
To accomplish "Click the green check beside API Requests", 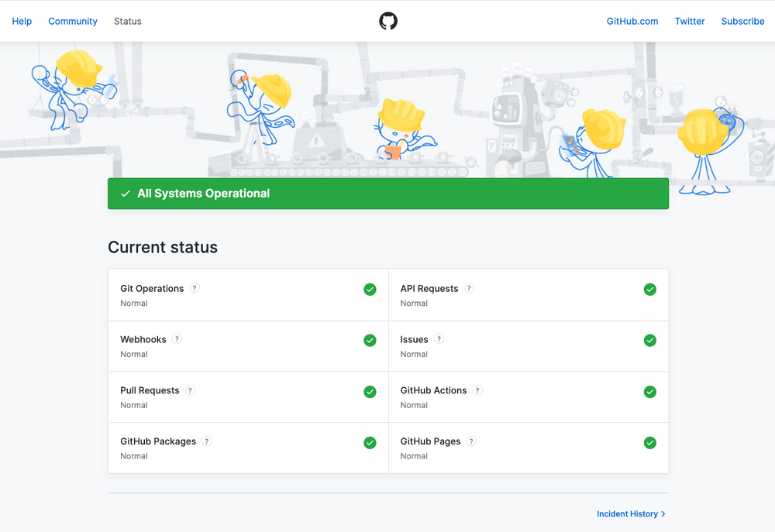I will 650,289.
